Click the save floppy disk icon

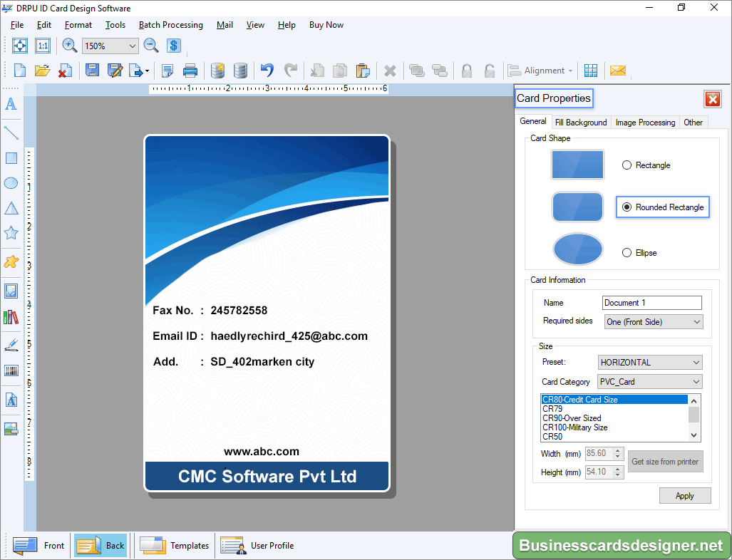[x=92, y=71]
